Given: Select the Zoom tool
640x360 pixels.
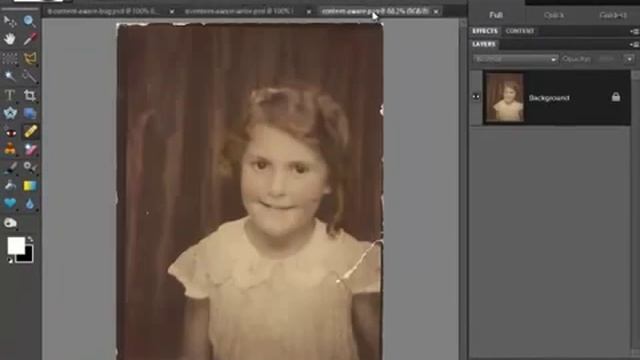Looking at the screenshot, I should 29,21.
